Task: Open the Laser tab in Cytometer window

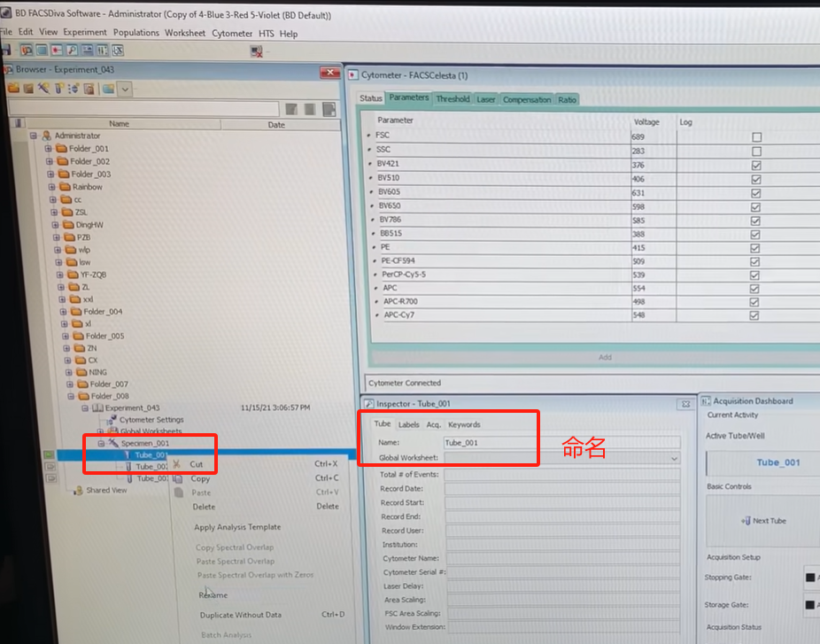Action: (x=486, y=99)
